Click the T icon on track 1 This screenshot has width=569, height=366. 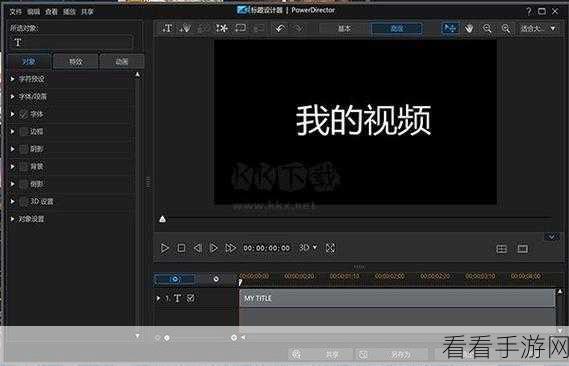pyautogui.click(x=177, y=298)
